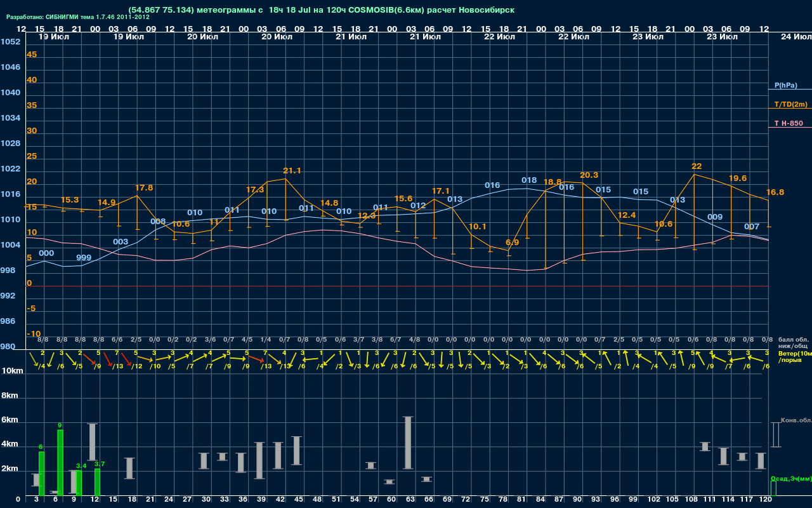The height and width of the screenshot is (508, 812).
Task: Click the 007 pressure value label
Action: click(752, 227)
